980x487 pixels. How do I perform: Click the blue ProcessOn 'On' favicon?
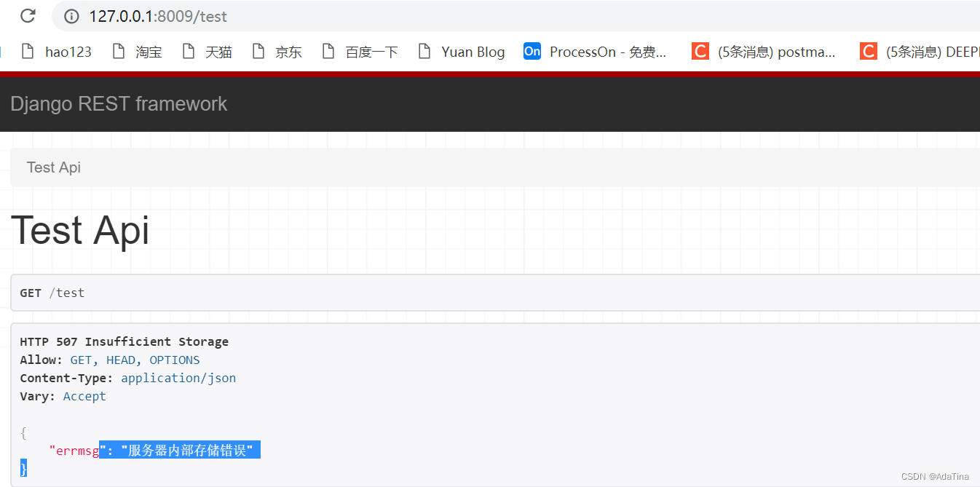pyautogui.click(x=532, y=51)
